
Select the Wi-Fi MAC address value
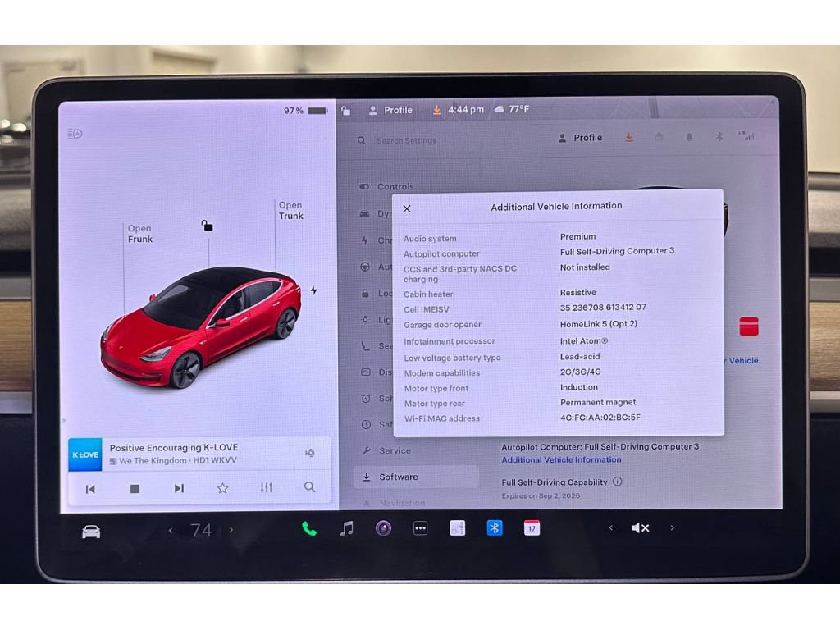[600, 418]
